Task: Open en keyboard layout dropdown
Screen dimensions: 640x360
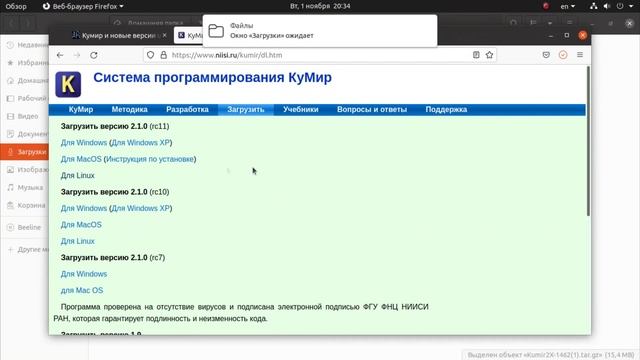Action: [567, 6]
